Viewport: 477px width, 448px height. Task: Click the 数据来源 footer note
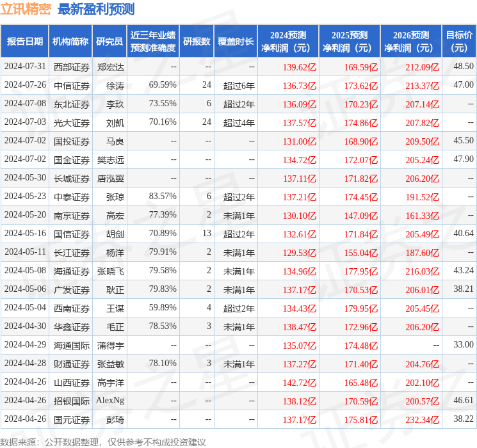point(103,442)
